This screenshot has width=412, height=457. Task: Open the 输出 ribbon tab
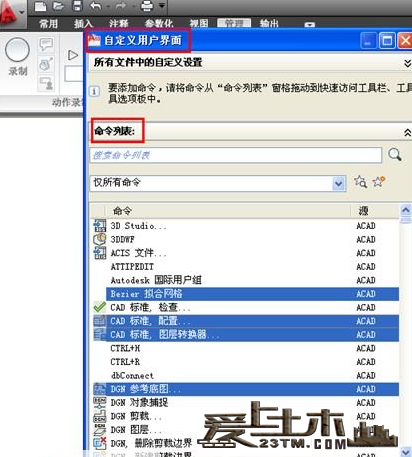[269, 24]
